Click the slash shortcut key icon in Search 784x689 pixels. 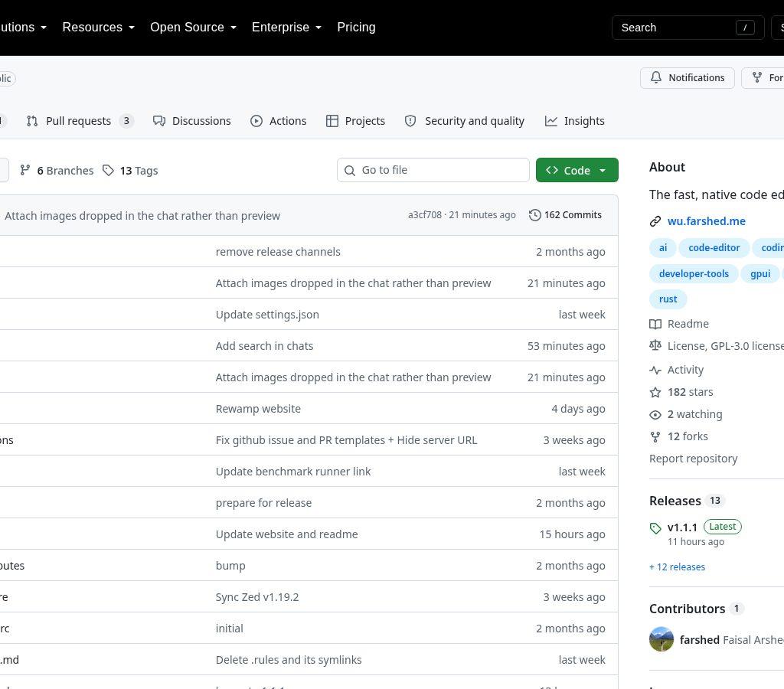(x=745, y=28)
